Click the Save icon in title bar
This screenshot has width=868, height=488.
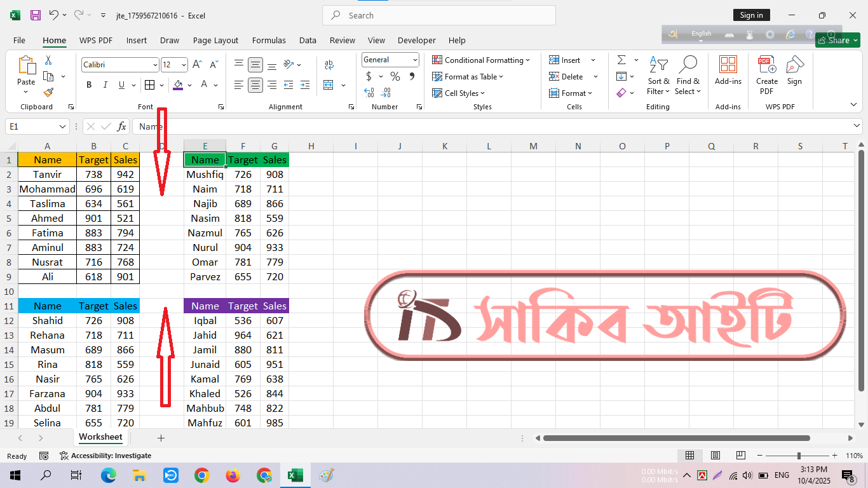coord(36,15)
